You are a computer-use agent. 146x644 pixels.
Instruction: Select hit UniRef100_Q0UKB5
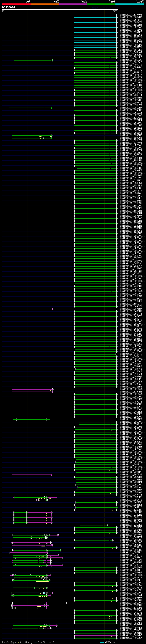131,636
